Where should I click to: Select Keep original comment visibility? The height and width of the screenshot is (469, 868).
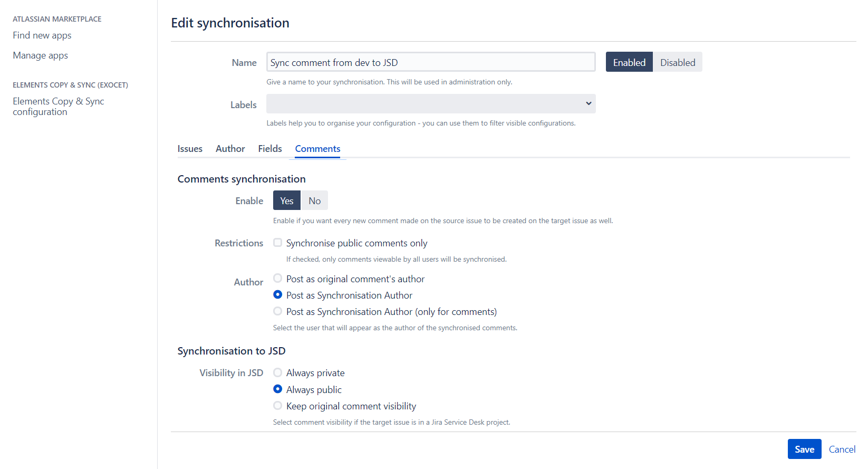coord(278,405)
